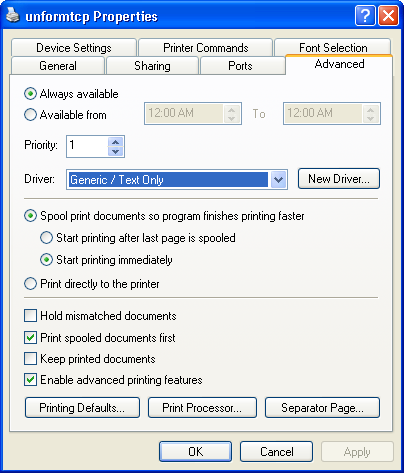Enable Hold mismatched documents checkbox

click(x=30, y=315)
